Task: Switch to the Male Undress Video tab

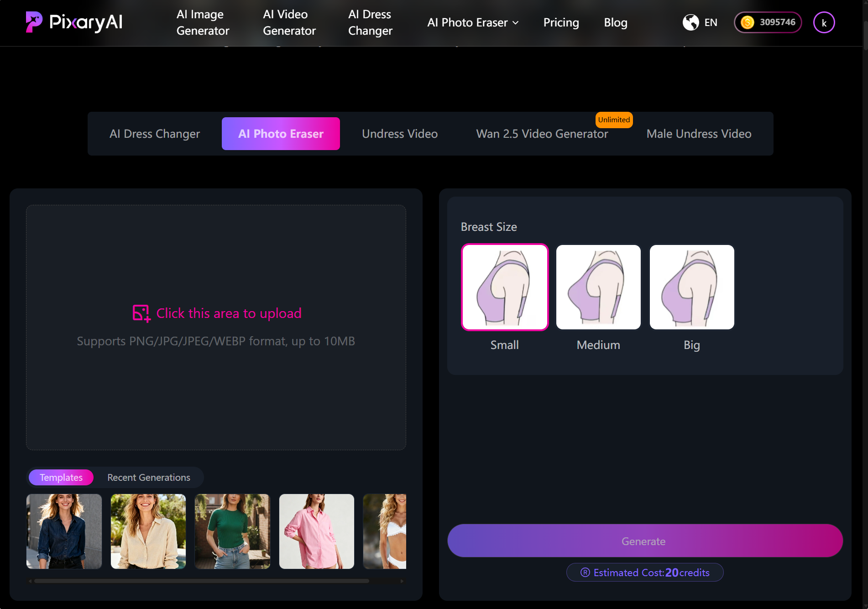Action: (699, 134)
